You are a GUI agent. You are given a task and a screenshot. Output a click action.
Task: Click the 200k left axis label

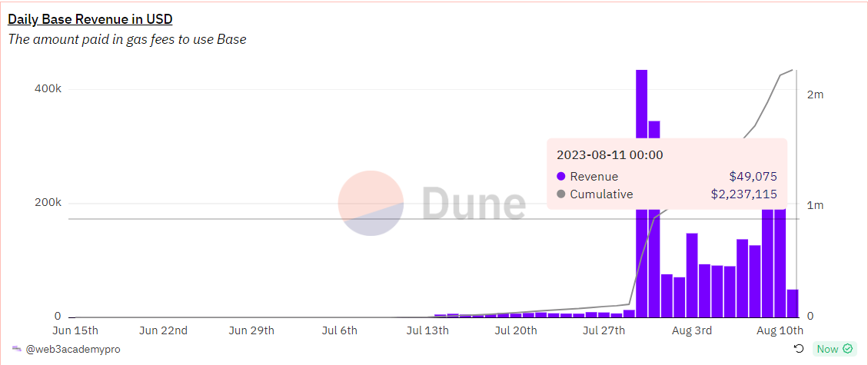coord(48,202)
